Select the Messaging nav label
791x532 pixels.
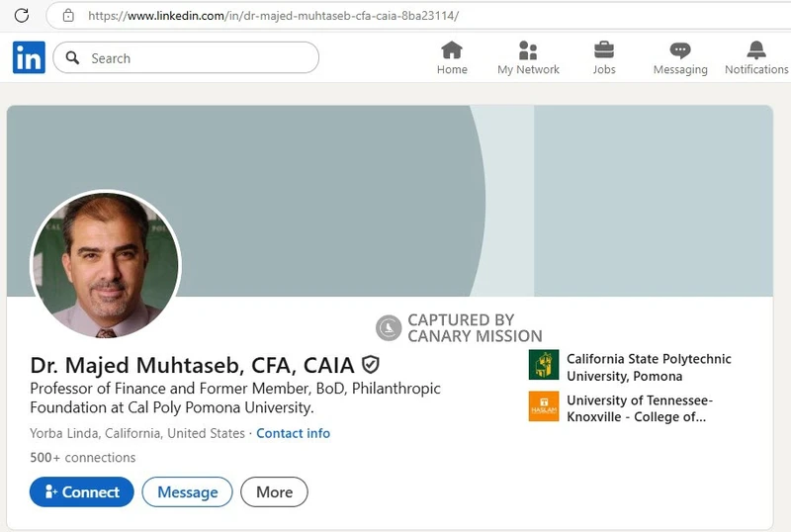680,69
